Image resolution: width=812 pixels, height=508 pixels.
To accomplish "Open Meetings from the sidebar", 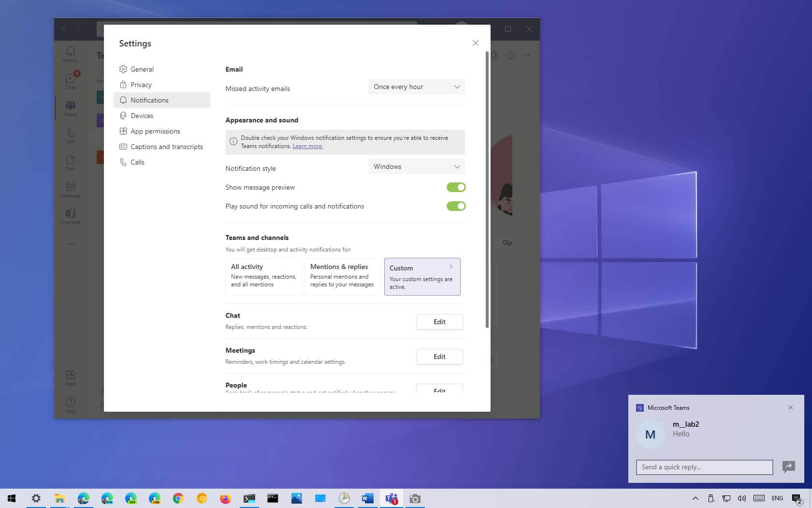I will click(71, 190).
